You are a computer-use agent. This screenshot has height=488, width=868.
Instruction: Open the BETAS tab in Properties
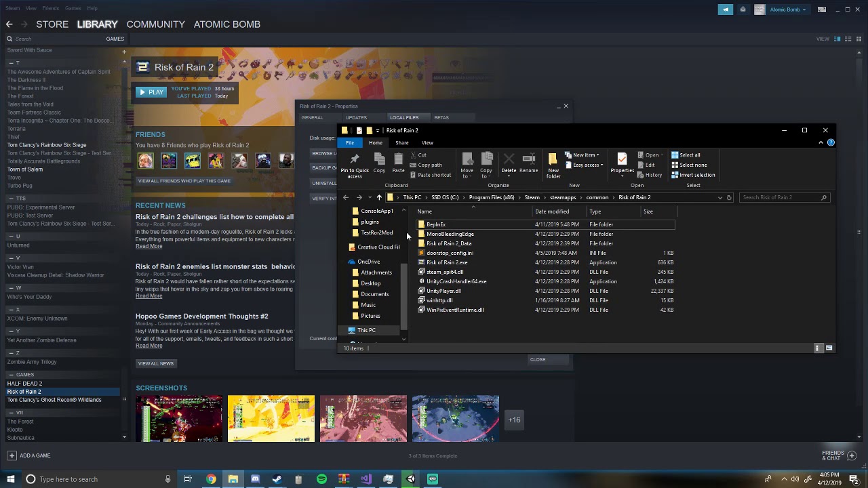tap(441, 117)
